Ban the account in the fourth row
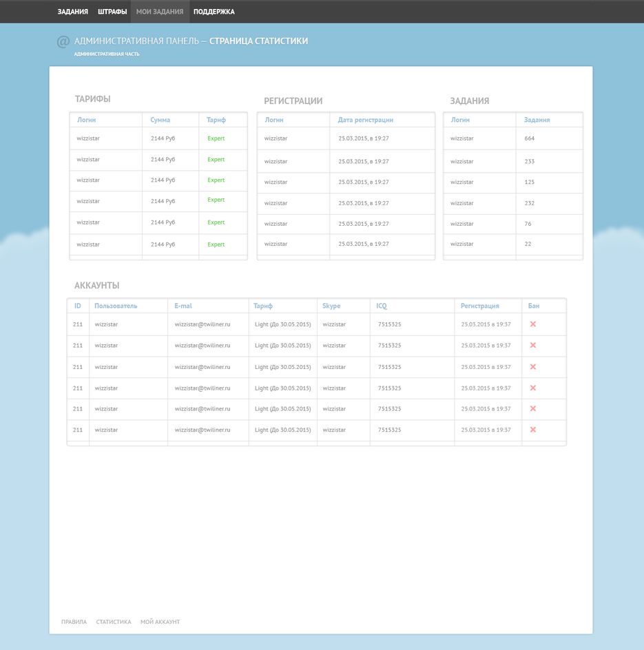Viewport: 644px width, 650px height. click(x=532, y=388)
